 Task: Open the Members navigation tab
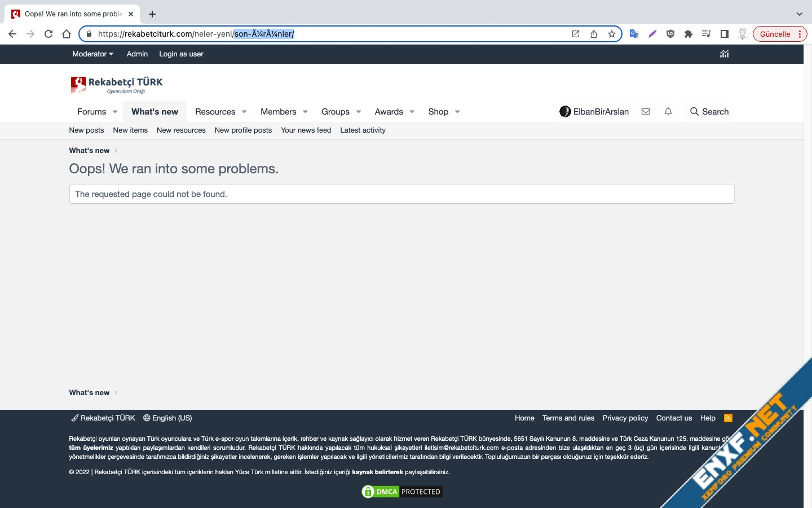(279, 112)
